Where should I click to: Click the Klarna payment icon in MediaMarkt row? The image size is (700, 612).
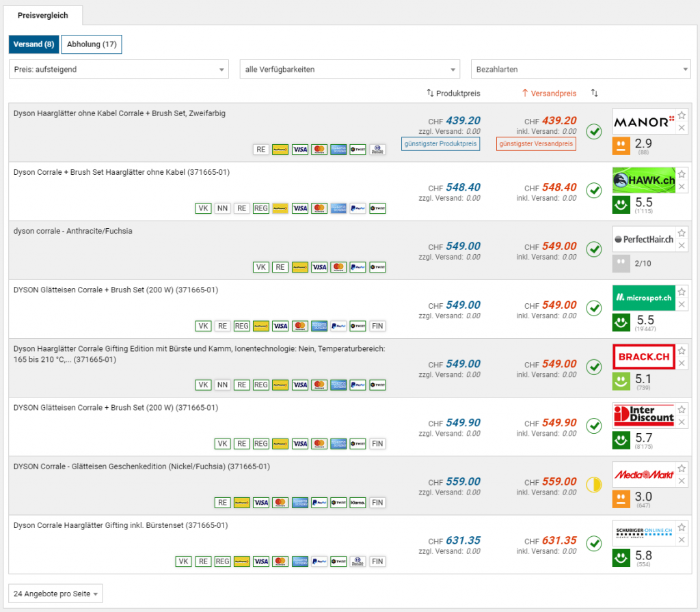click(358, 503)
